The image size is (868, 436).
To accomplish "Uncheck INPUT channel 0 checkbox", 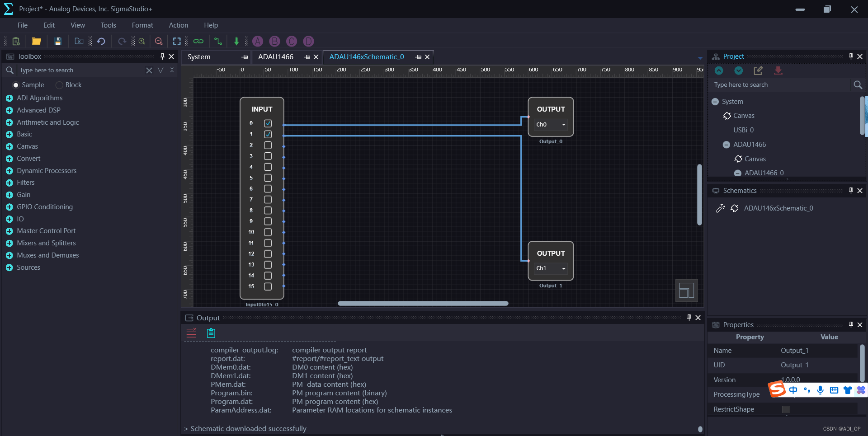I will click(x=268, y=123).
